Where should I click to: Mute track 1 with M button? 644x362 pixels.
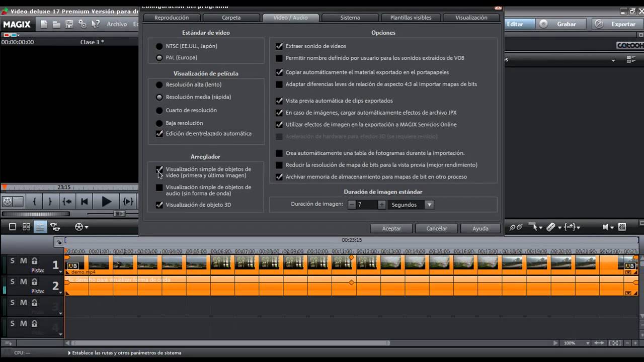[x=23, y=261]
